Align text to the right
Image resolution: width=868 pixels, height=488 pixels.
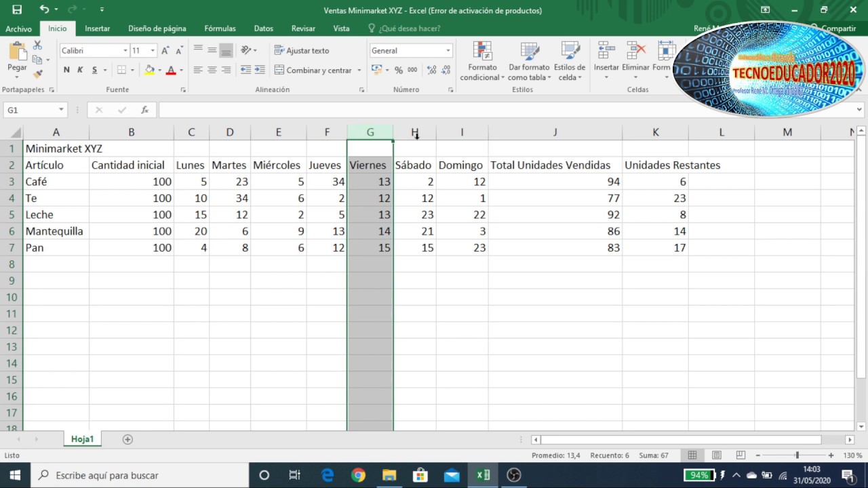[x=226, y=70]
